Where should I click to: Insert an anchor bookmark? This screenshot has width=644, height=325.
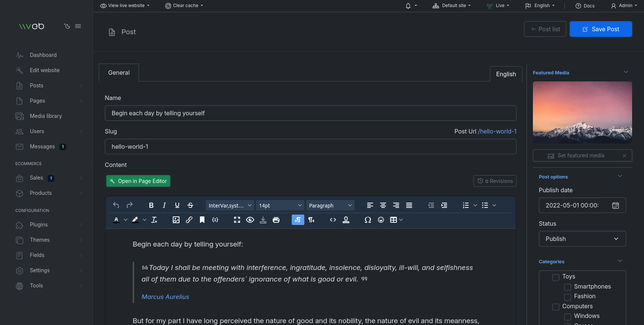(x=202, y=220)
